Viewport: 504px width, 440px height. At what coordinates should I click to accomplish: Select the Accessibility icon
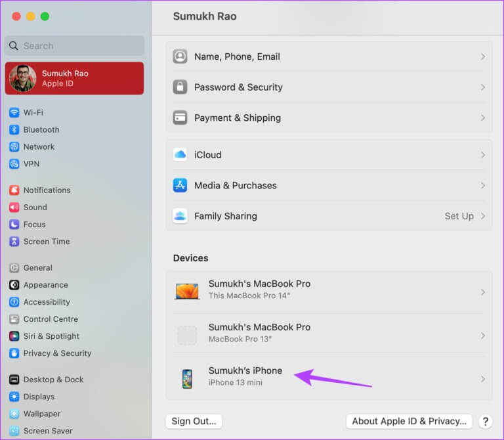(x=14, y=301)
